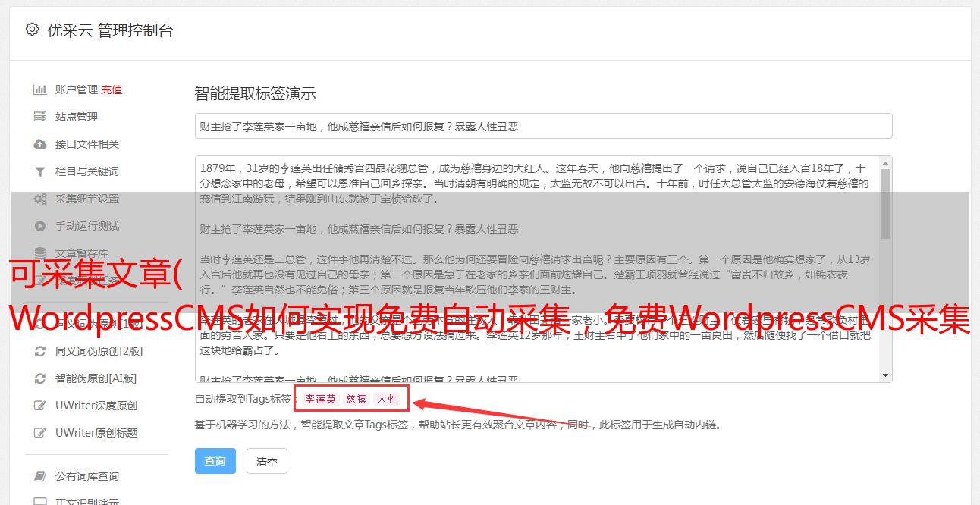Click the database icon for 文章暂存库

(x=40, y=253)
